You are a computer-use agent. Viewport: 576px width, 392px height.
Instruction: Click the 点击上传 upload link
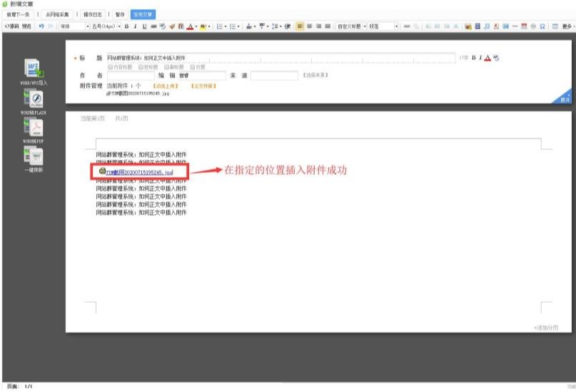coord(164,85)
